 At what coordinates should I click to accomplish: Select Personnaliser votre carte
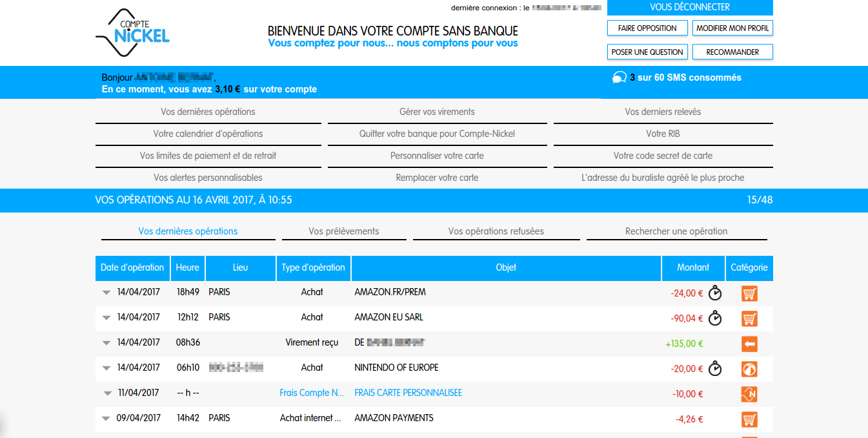(437, 156)
